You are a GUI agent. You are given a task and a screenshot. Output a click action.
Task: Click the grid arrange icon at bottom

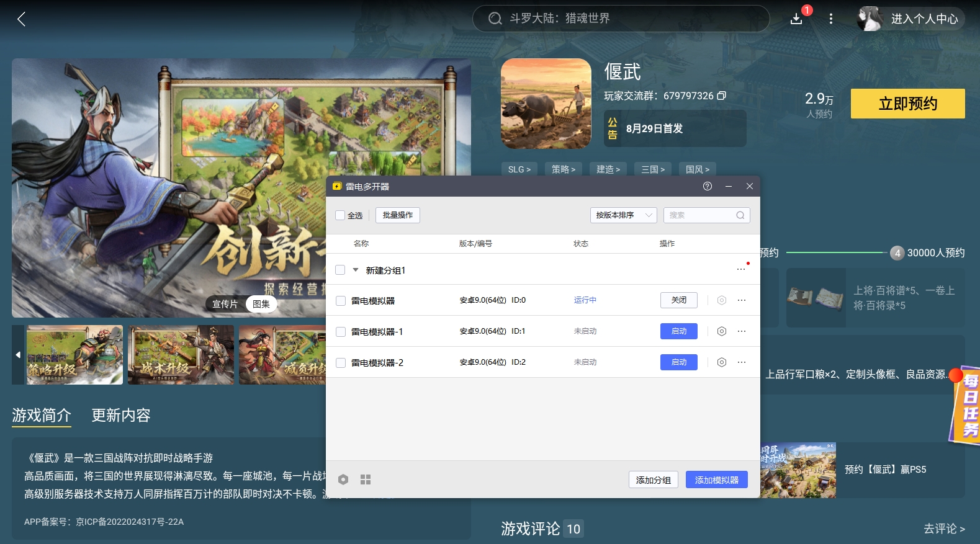366,479
